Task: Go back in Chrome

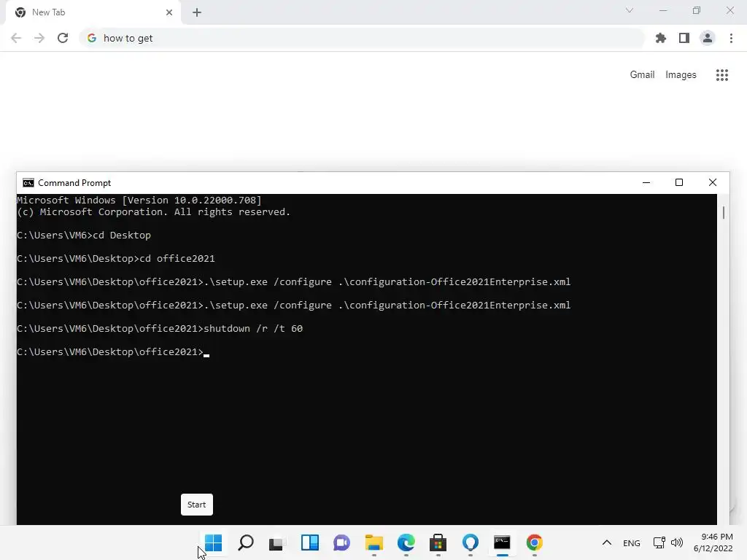Action: (x=16, y=38)
